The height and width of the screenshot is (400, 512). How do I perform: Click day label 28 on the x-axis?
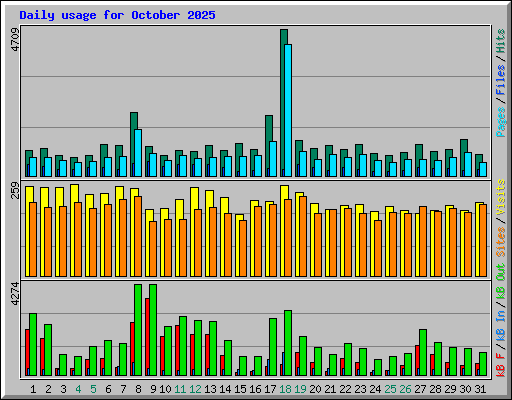coord(435,389)
